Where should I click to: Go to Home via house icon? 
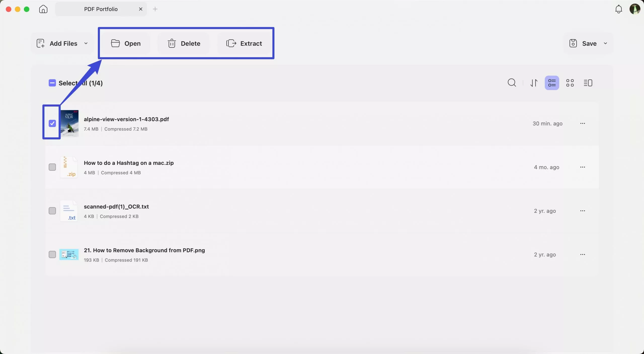43,9
